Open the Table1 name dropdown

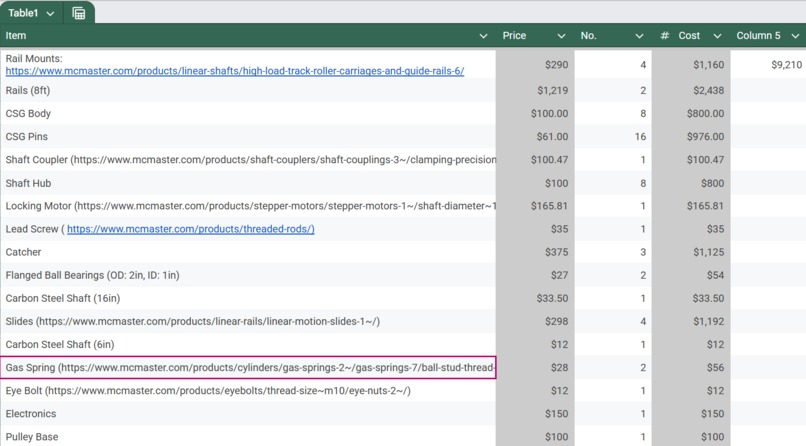click(50, 13)
